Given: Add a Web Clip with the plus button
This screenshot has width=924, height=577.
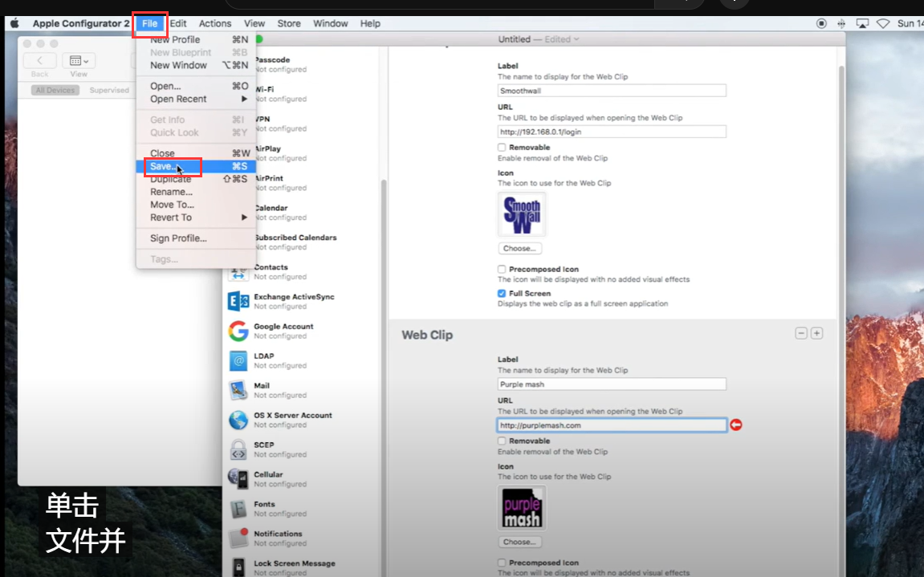Looking at the screenshot, I should (x=816, y=334).
